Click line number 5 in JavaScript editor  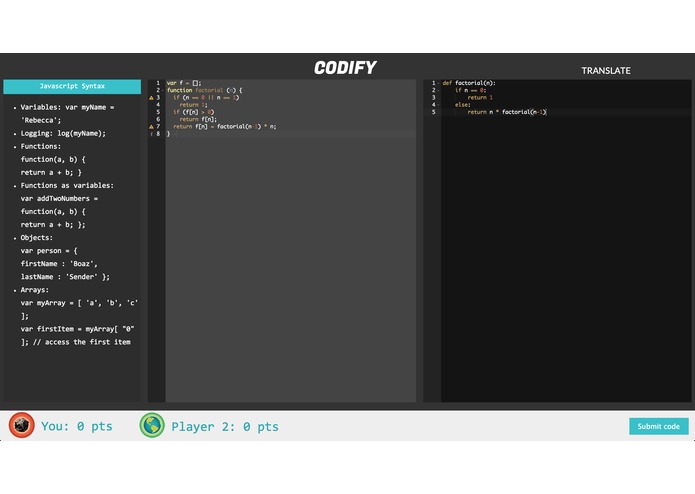click(158, 112)
